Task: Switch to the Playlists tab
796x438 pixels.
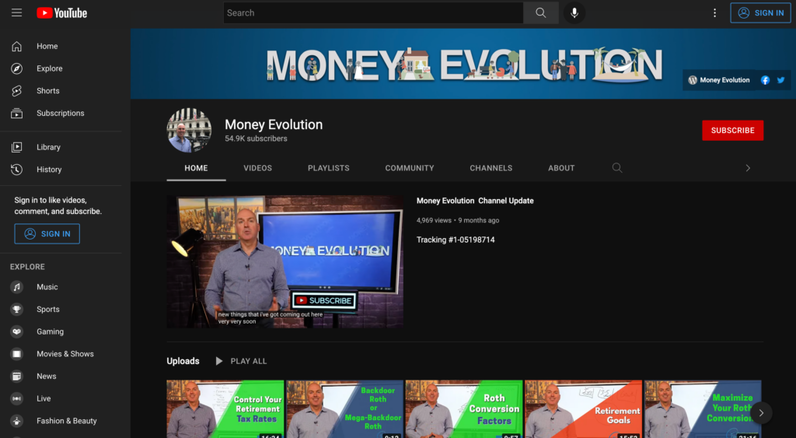Action: click(328, 168)
